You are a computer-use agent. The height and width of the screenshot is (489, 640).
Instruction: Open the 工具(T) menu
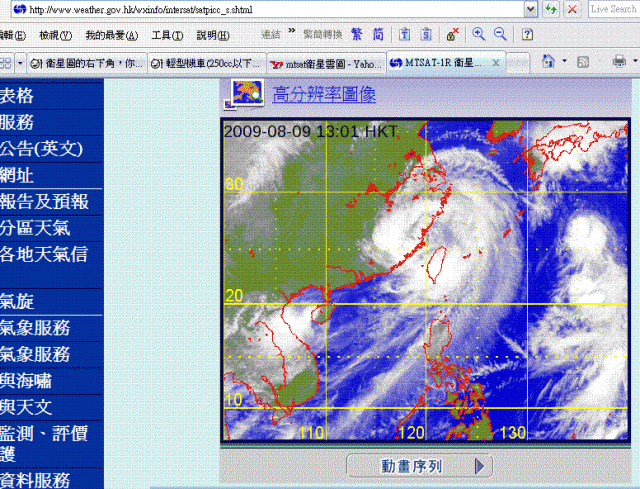[x=167, y=35]
